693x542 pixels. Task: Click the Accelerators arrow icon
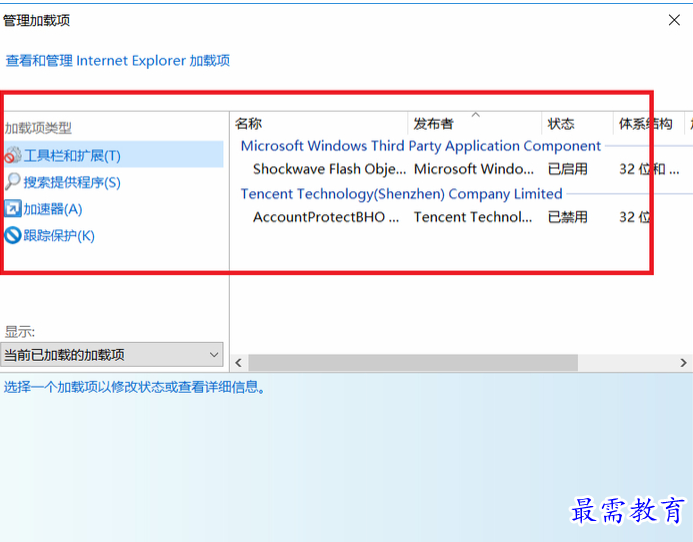pos(12,209)
